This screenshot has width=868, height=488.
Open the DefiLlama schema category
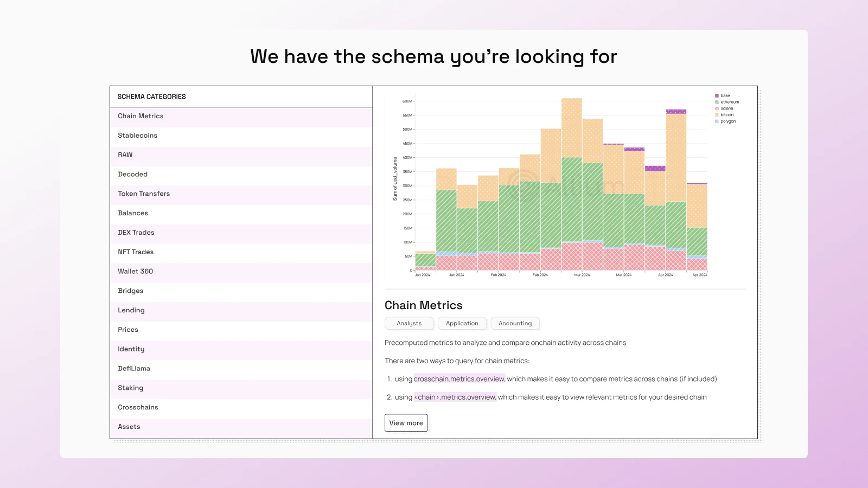134,369
